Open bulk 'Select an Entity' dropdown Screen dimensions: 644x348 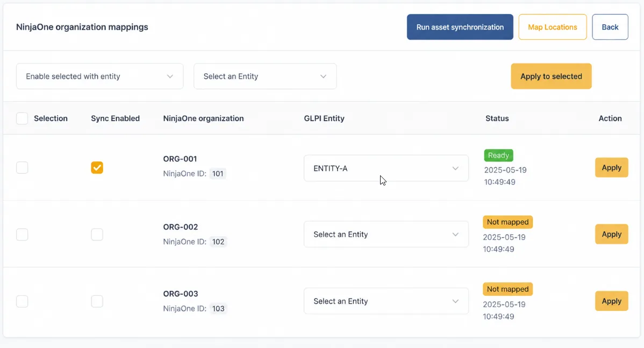pyautogui.click(x=265, y=76)
